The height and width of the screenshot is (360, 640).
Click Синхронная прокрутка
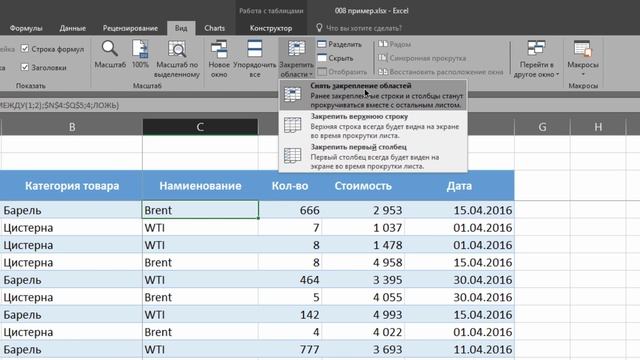click(422, 58)
